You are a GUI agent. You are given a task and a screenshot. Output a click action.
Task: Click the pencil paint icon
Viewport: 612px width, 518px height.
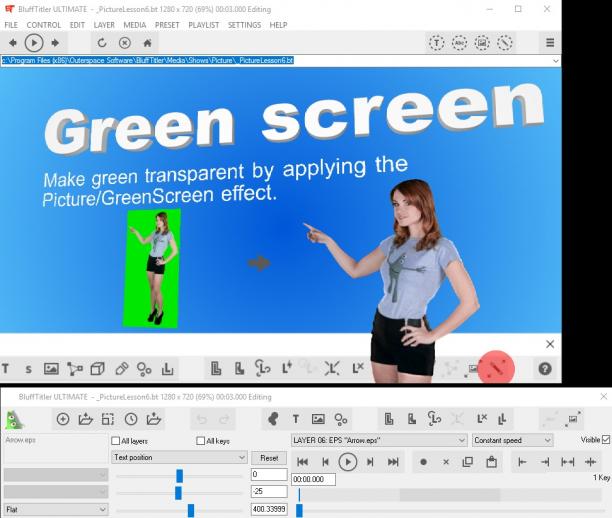click(x=121, y=368)
